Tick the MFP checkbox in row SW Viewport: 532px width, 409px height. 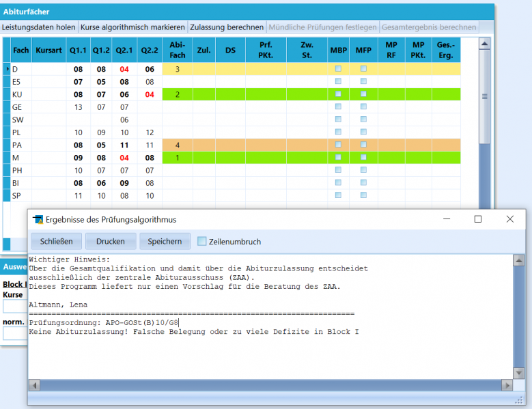[363, 119]
